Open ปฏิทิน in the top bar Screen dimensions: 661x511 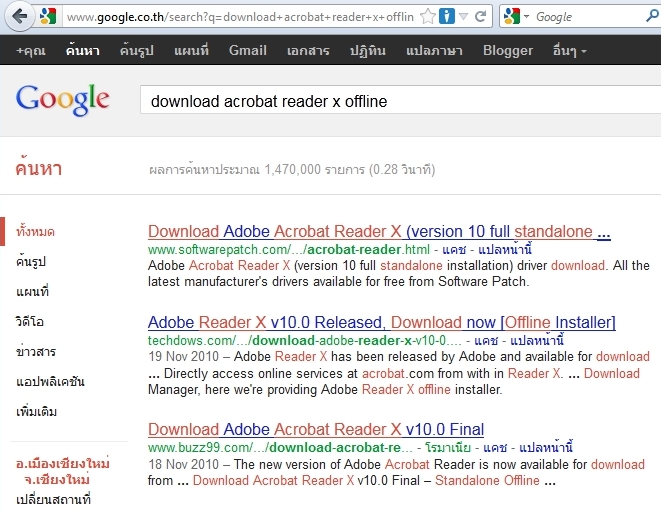[x=368, y=51]
